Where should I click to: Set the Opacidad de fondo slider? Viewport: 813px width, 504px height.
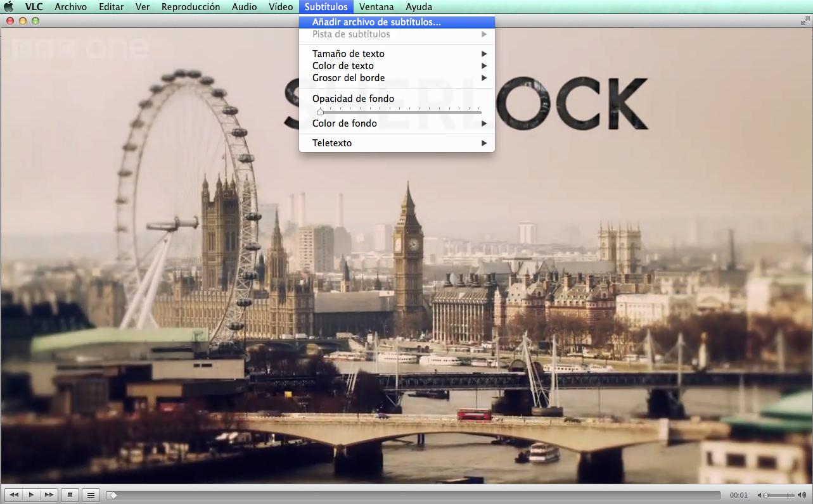click(x=399, y=111)
